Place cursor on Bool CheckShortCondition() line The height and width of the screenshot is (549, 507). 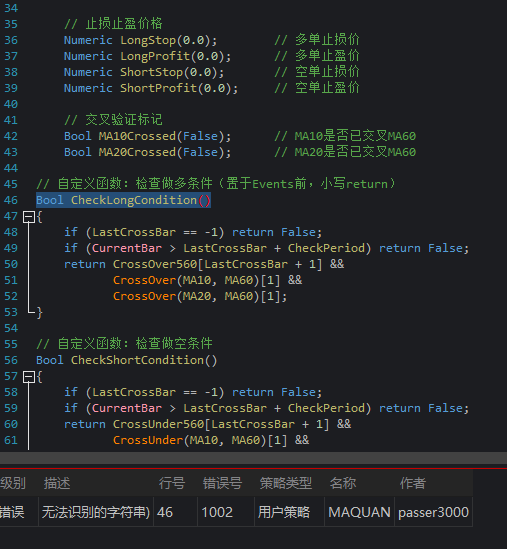pos(126,360)
